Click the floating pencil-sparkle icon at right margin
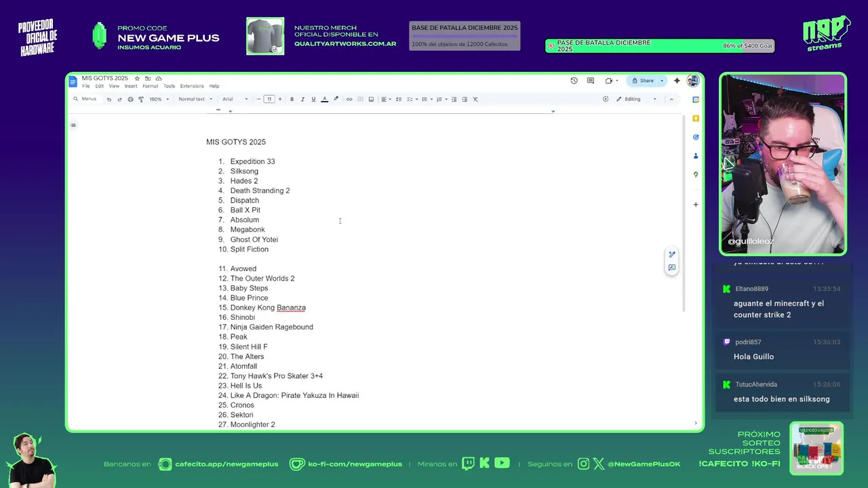 (x=672, y=255)
